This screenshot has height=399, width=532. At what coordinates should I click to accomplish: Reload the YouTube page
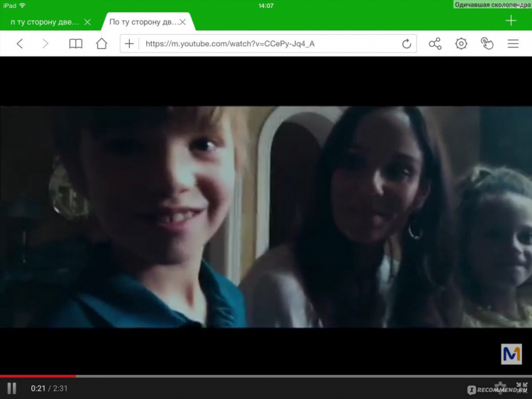coord(406,44)
